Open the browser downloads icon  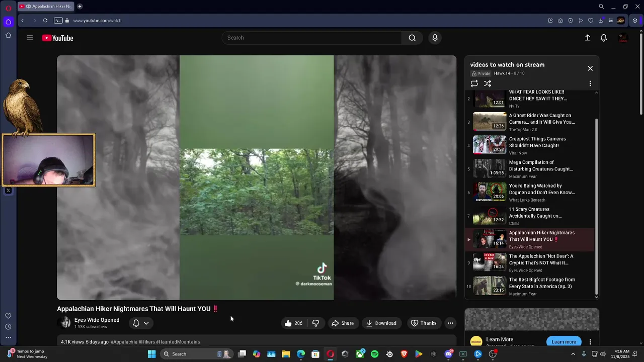(601, 21)
